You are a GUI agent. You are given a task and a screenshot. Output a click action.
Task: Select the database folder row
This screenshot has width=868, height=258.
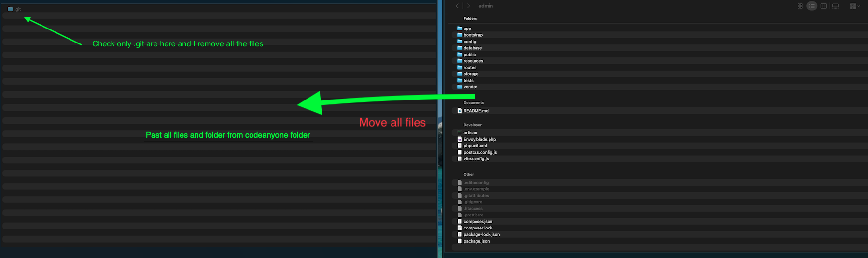[x=473, y=48]
